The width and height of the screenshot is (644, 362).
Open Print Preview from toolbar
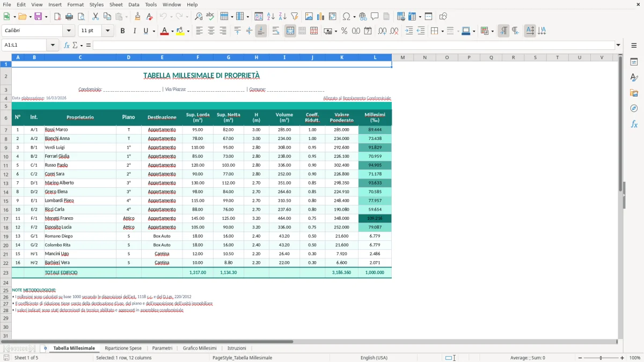tap(80, 17)
